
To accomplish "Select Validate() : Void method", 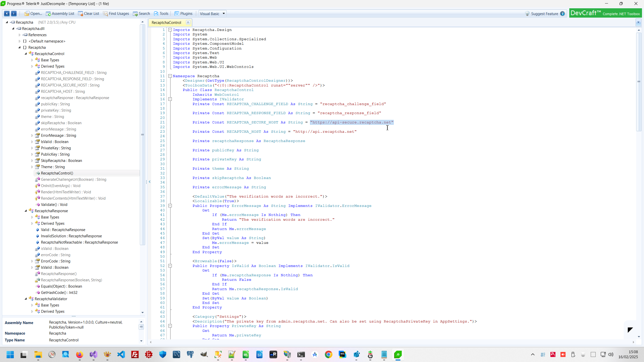I will [x=54, y=205].
